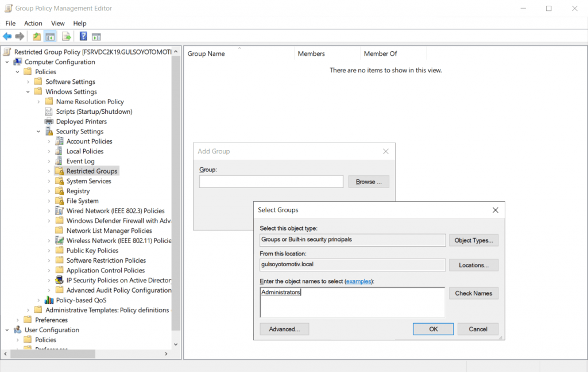Click Show/Hide Action Pane toolbar icon
588x372 pixels.
pyautogui.click(x=96, y=37)
